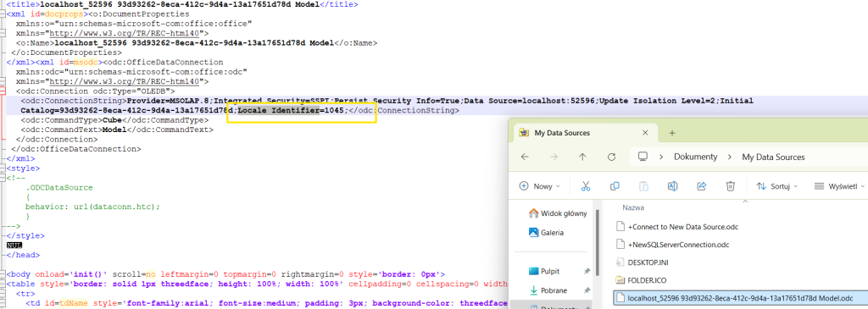The height and width of the screenshot is (309, 868).
Task: Collapse the style block fold marker
Action: click(3, 168)
